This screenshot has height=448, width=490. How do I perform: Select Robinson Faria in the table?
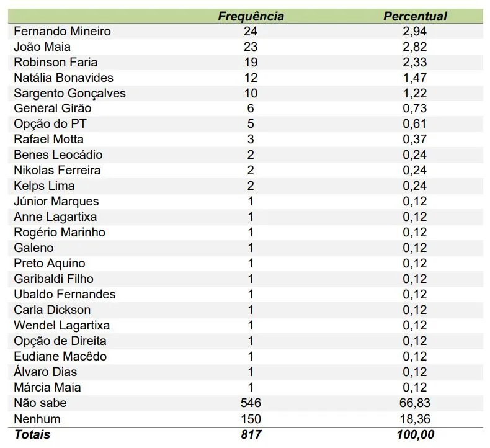(x=55, y=62)
